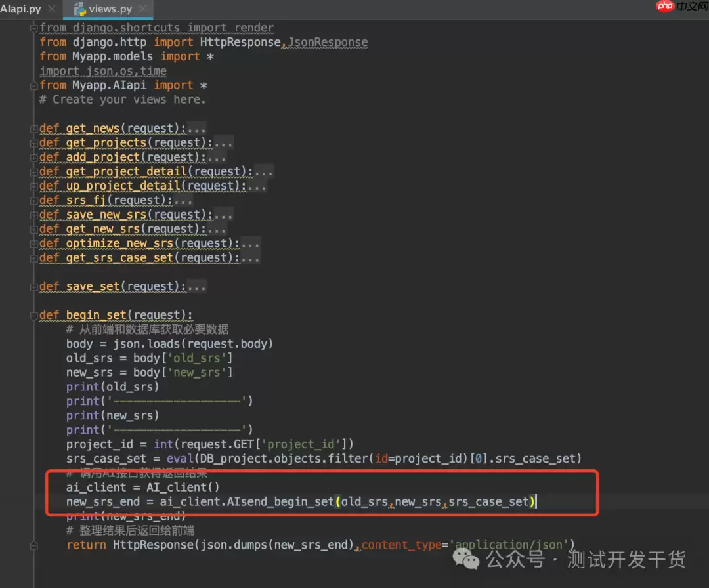
Task: Expand the get_project_detail fold marker
Action: [x=33, y=172]
